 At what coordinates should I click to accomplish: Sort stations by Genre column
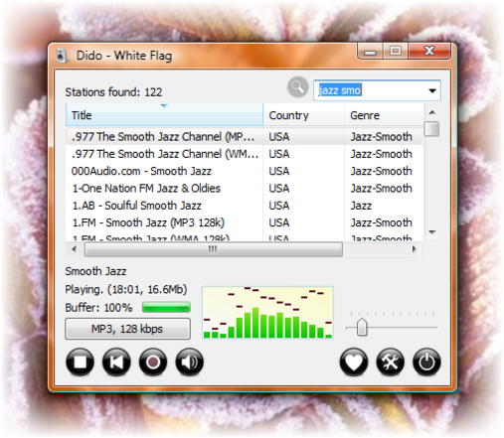[x=384, y=115]
